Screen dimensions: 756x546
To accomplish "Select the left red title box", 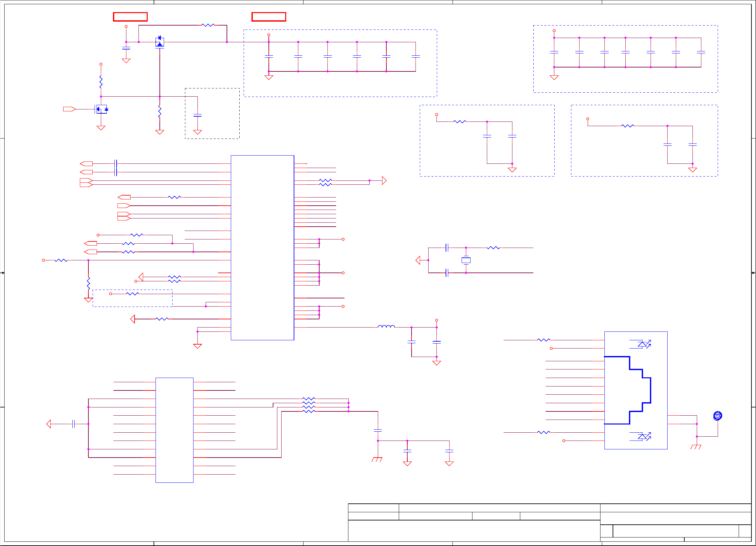I will (130, 17).
